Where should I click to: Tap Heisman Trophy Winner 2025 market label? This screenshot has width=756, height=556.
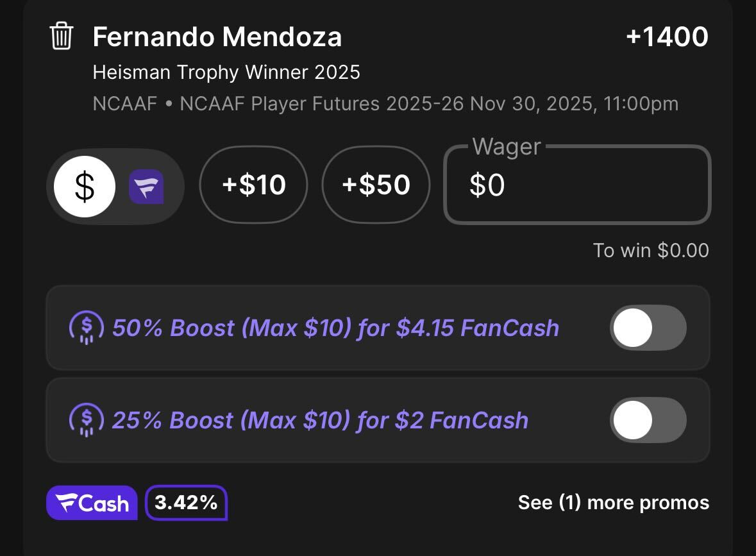coord(226,72)
